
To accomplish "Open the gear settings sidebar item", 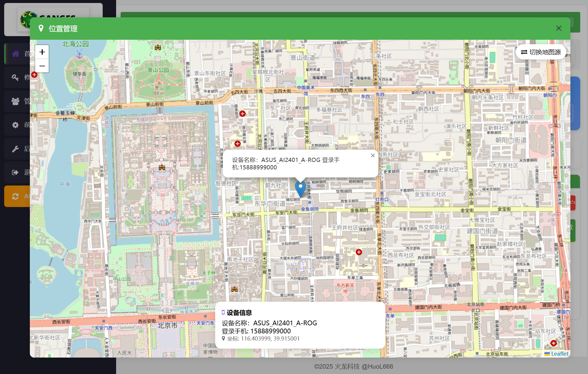I will point(15,125).
